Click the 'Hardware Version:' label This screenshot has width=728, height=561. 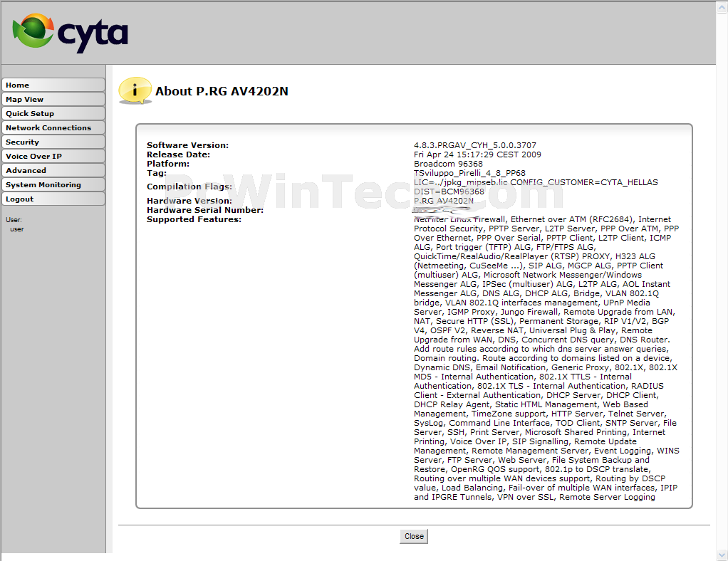pos(189,201)
